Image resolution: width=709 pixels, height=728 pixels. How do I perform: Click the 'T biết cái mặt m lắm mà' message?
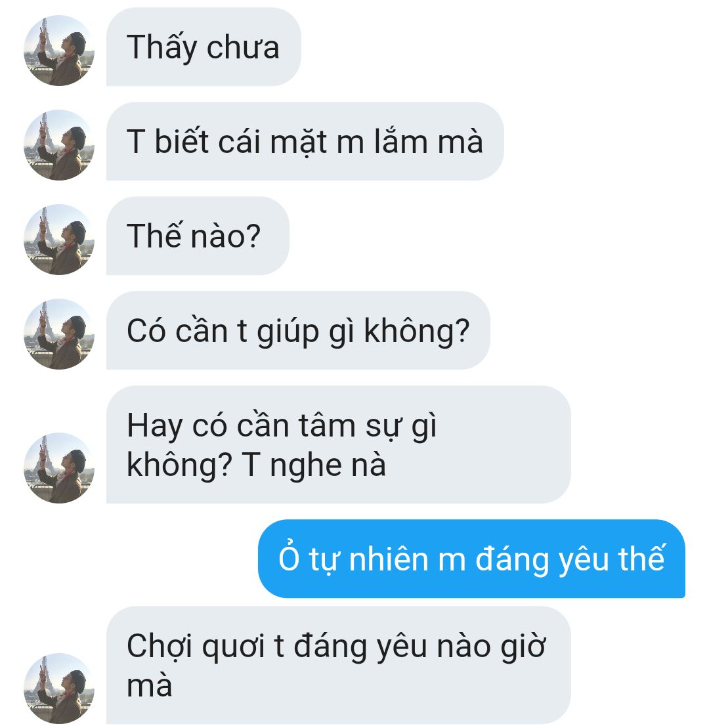tap(305, 141)
